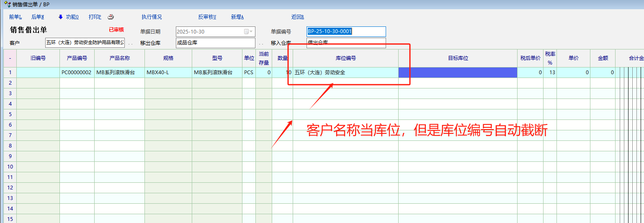
Task: Click the 单据编号 input field
Action: tap(346, 32)
